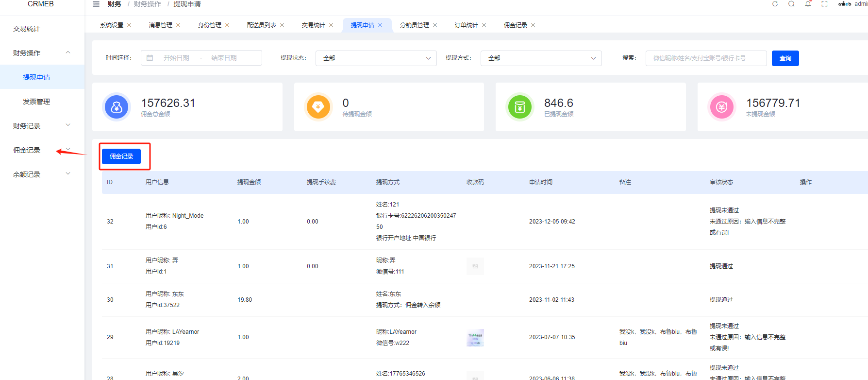Click the refresh icon in top bar
The image size is (868, 380).
775,4
